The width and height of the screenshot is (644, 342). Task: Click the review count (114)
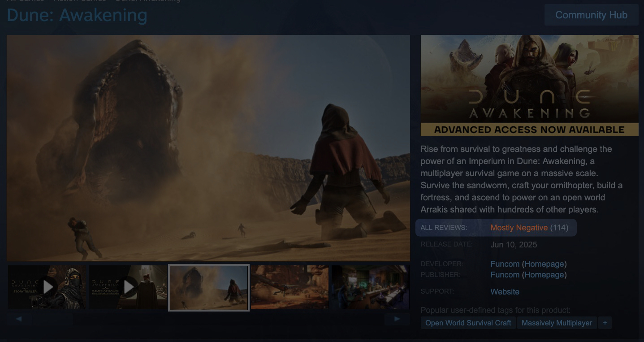point(559,228)
